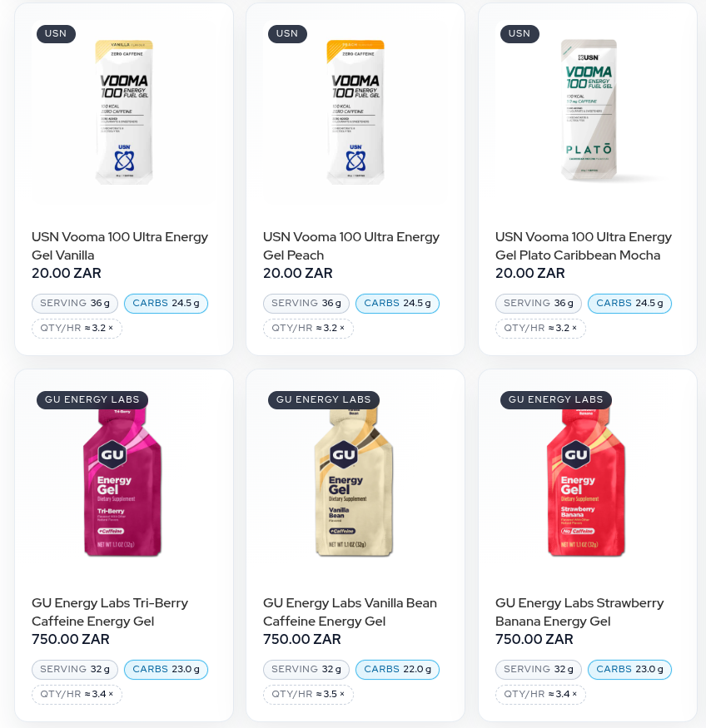
Task: Click GU Energy Labs badge on Strawberry Banana card
Action: 555,399
